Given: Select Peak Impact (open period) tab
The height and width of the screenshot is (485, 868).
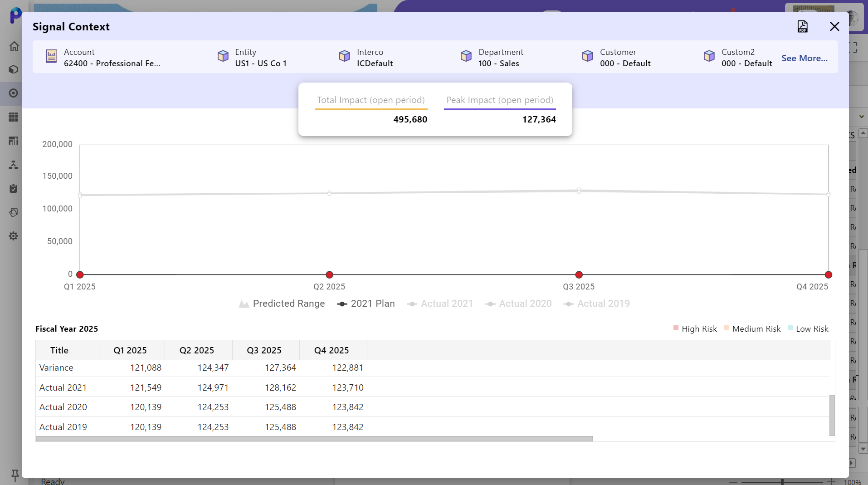Looking at the screenshot, I should (500, 100).
